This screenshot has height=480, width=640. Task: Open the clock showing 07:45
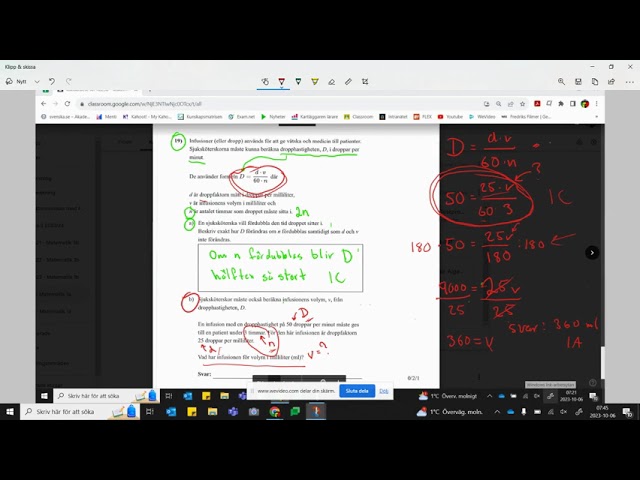pyautogui.click(x=602, y=411)
